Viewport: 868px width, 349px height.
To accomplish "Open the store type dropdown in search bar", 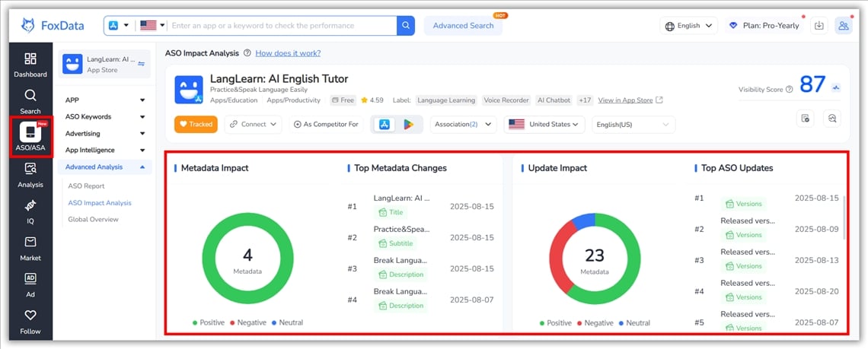I will pos(119,25).
